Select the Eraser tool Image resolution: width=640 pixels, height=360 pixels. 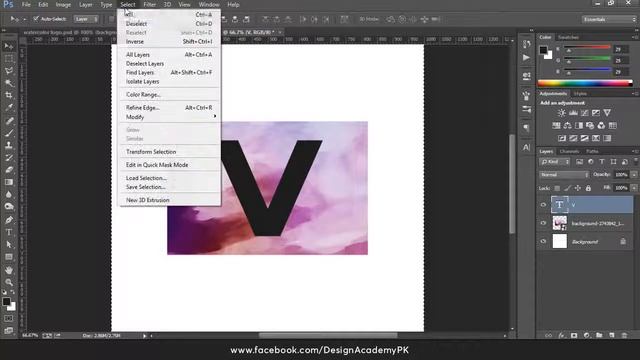9,170
